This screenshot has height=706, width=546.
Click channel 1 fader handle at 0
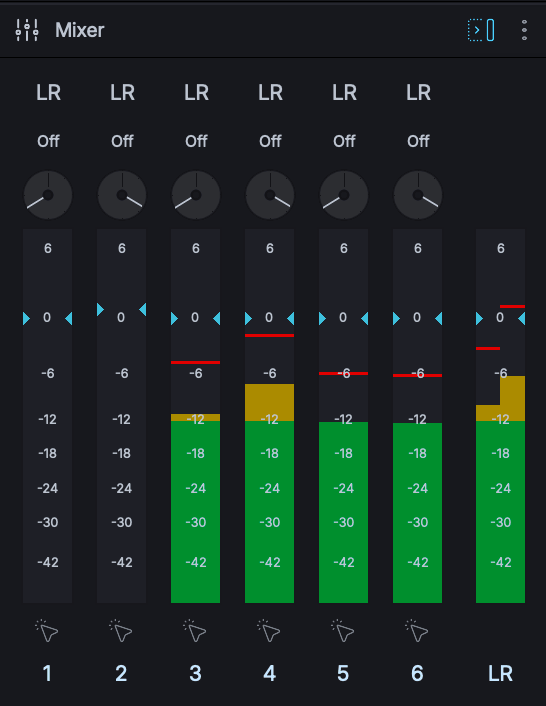point(47,318)
